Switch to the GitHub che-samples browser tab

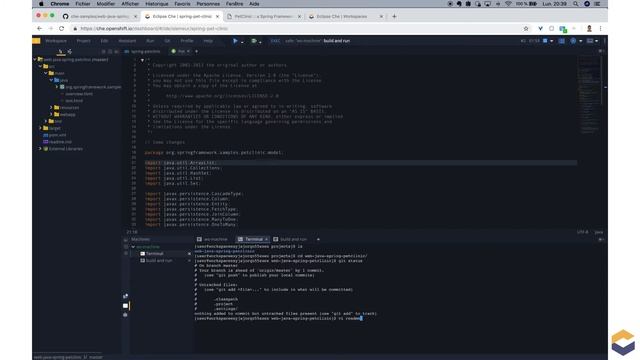coord(100,16)
